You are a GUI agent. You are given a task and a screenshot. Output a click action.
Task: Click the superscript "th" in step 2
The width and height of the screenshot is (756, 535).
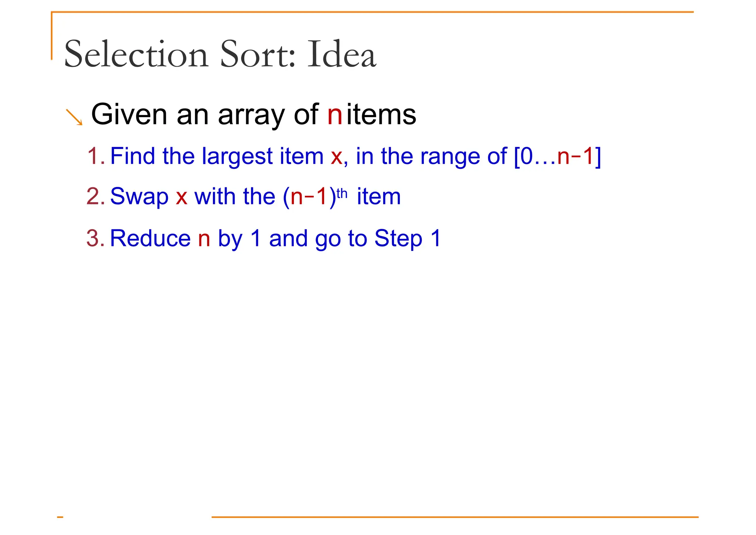342,193
